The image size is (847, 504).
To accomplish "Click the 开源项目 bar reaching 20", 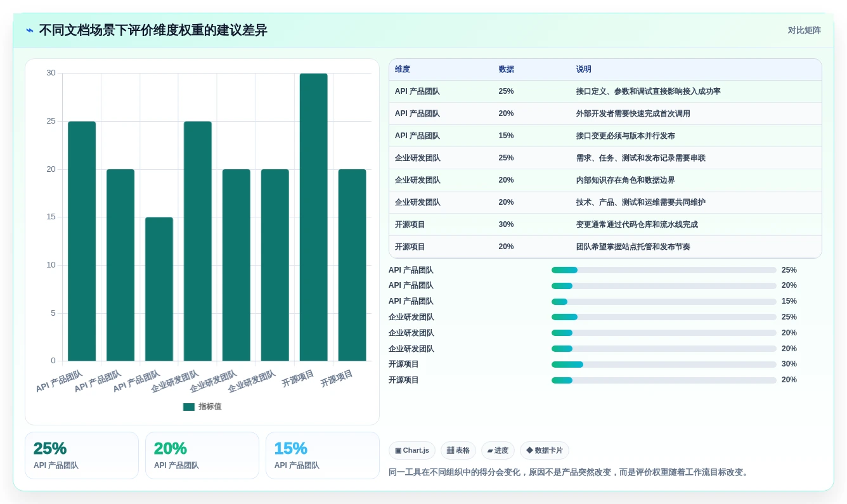I will click(352, 265).
